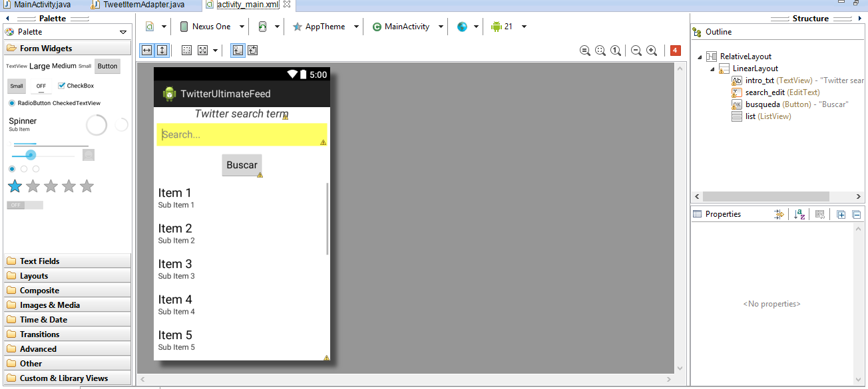
Task: Select the OFF toggle button widget in palette
Action: (x=41, y=86)
